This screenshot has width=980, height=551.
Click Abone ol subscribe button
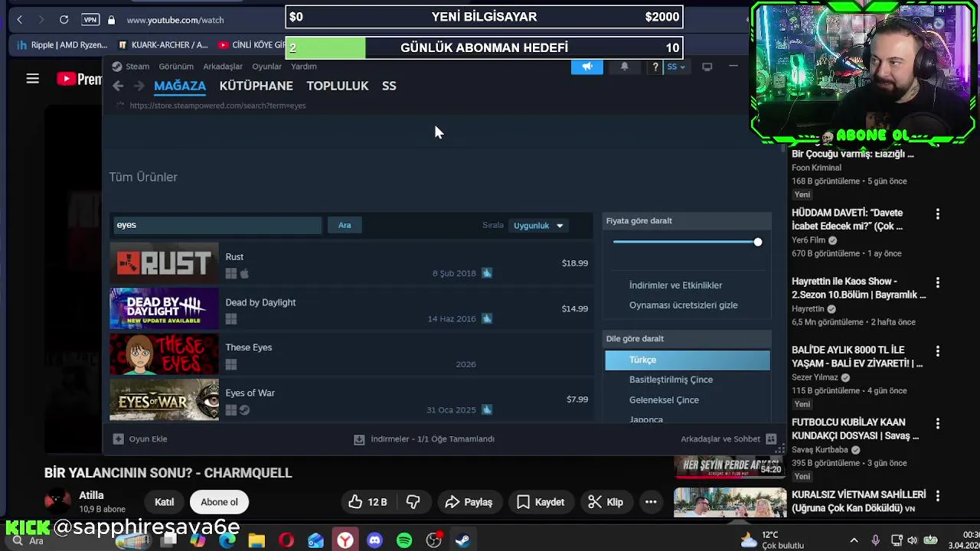219,502
